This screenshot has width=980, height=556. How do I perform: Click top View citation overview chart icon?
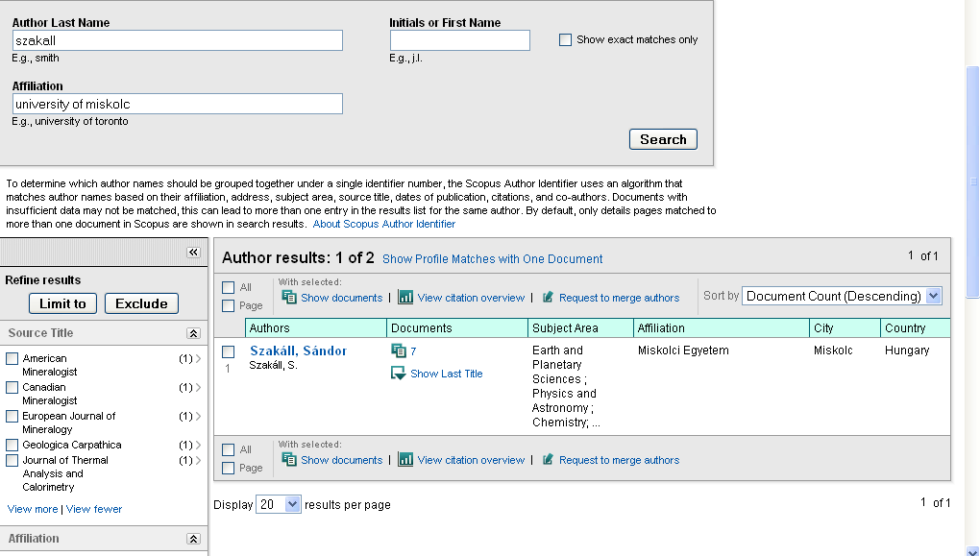point(405,298)
